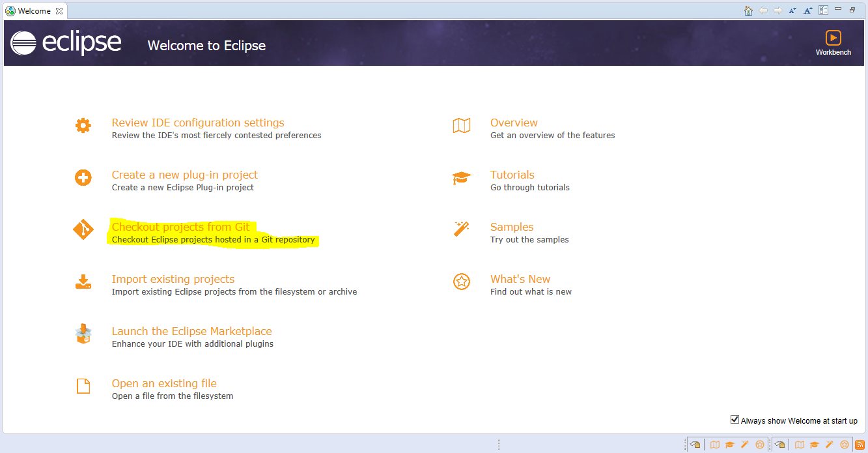Image resolution: width=868 pixels, height=453 pixels.
Task: Click text 'Create a new Eclipse Plug-in project'
Action: (x=183, y=188)
